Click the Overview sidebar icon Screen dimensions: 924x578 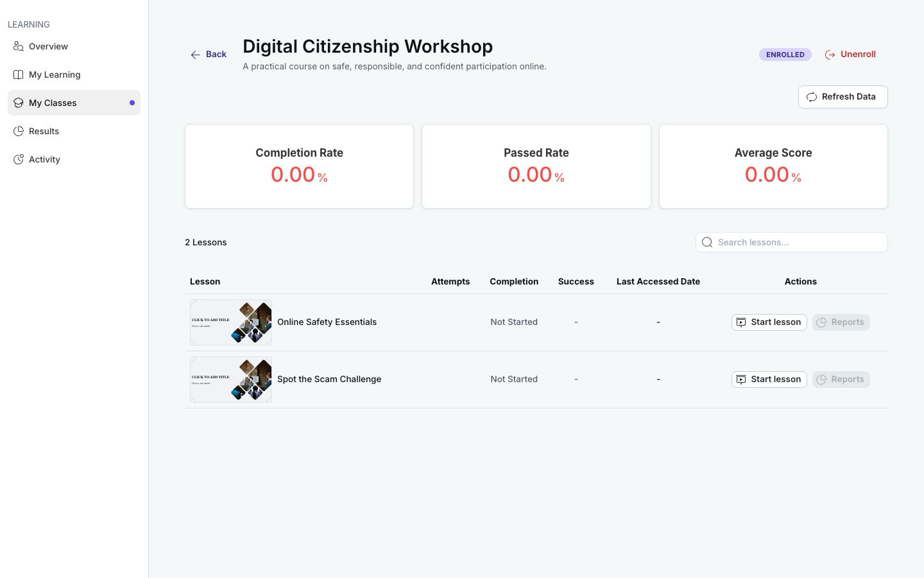tap(19, 46)
